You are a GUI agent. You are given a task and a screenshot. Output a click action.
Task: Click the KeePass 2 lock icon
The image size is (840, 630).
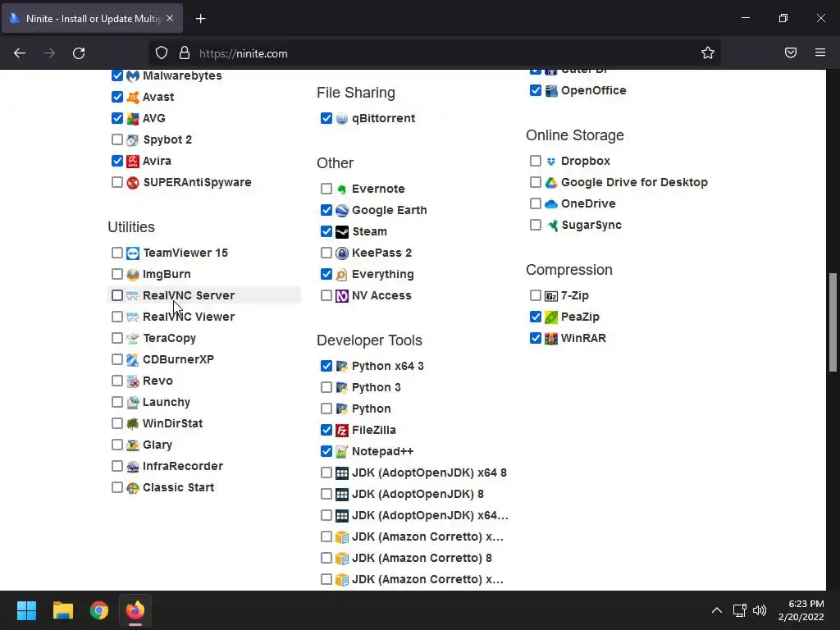pos(342,253)
